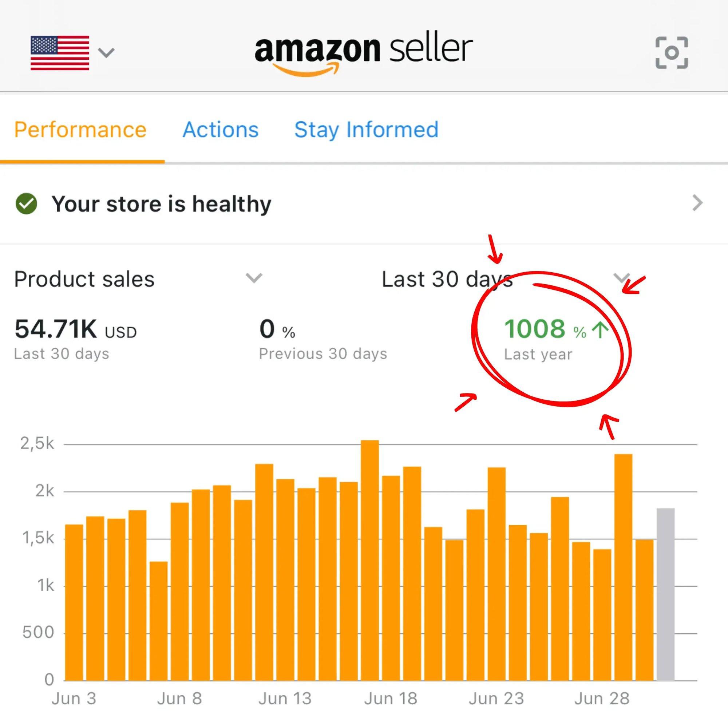Open the Product sales metric dropdown
Viewport: 728px width, 728px height.
(254, 278)
